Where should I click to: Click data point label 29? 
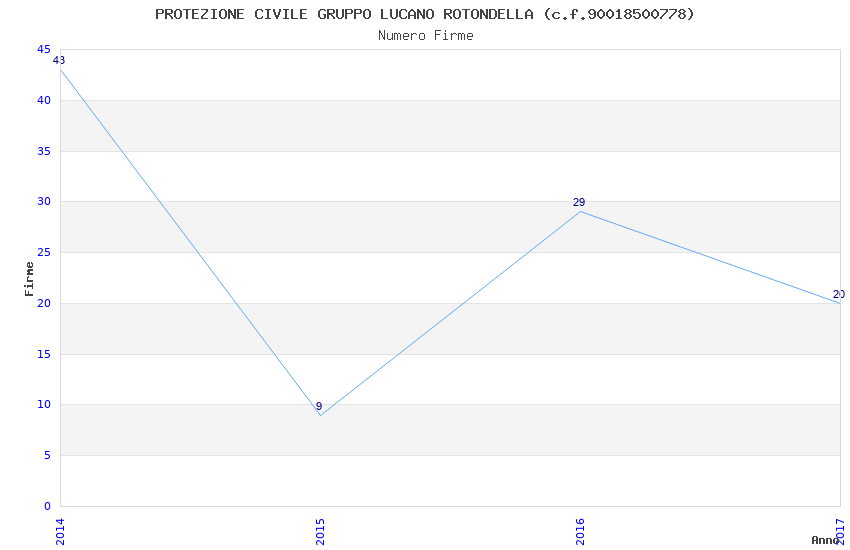click(x=579, y=203)
